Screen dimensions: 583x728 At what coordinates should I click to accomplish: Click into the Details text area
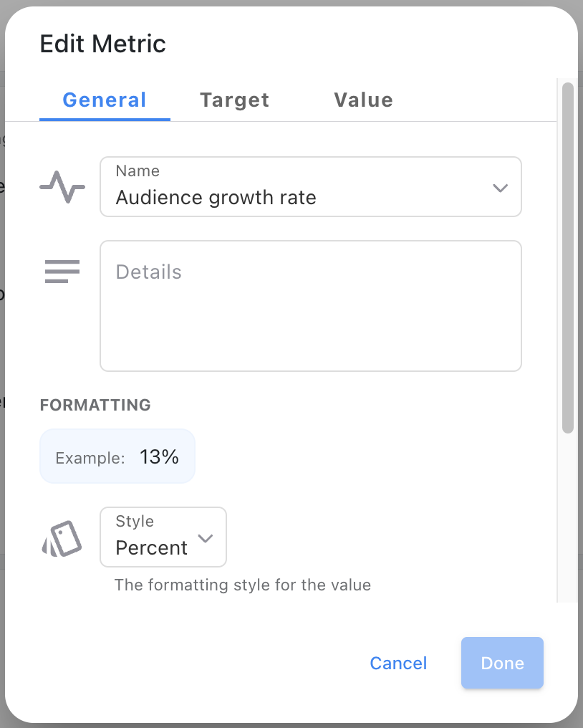point(311,305)
